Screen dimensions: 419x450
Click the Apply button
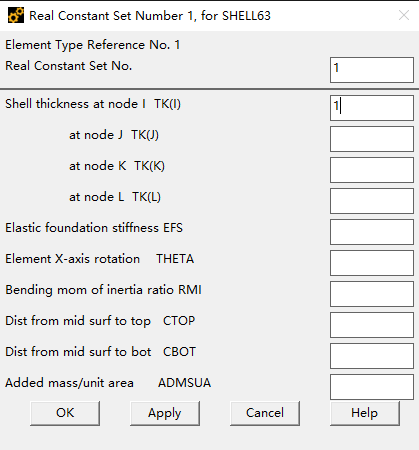tap(165, 413)
